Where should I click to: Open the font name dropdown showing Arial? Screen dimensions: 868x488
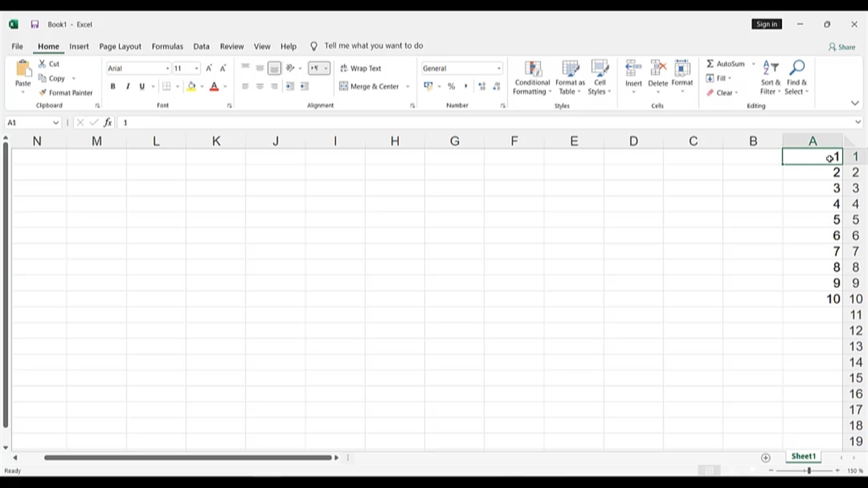(x=167, y=68)
